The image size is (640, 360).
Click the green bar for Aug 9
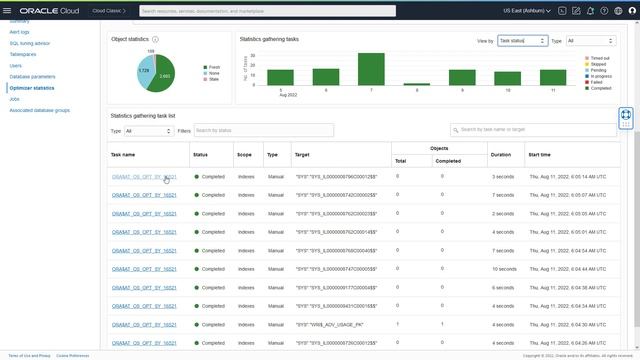(462, 78)
